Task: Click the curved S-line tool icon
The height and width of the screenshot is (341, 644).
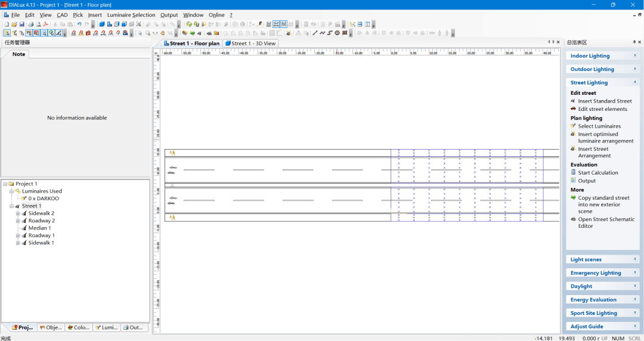Action: tap(330, 33)
